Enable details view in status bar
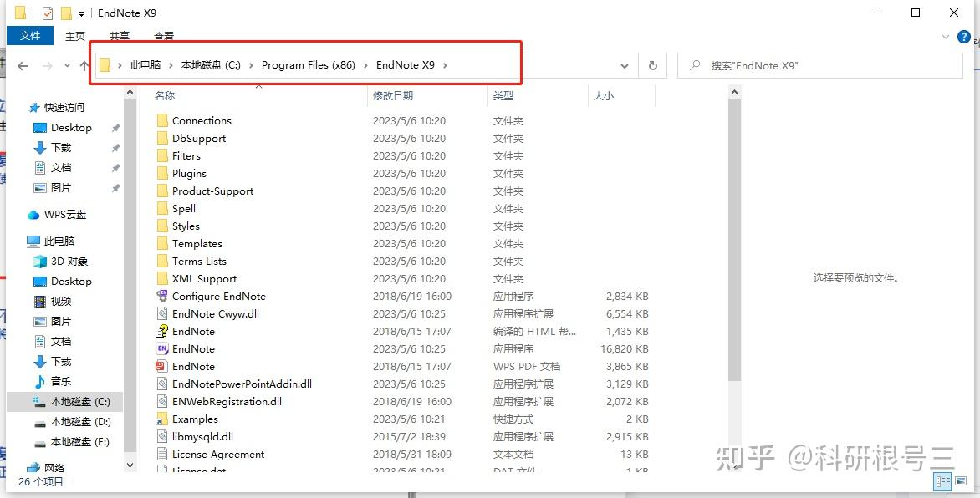Screen dimensions: 980x498 (x=943, y=482)
